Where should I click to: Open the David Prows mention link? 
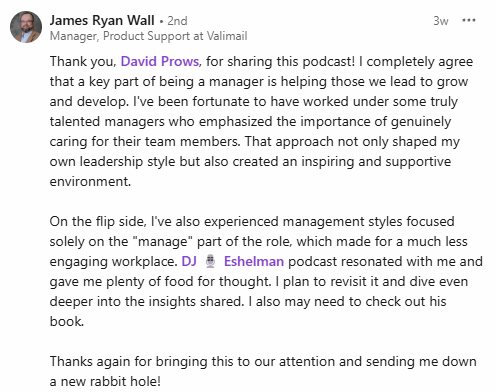160,61
